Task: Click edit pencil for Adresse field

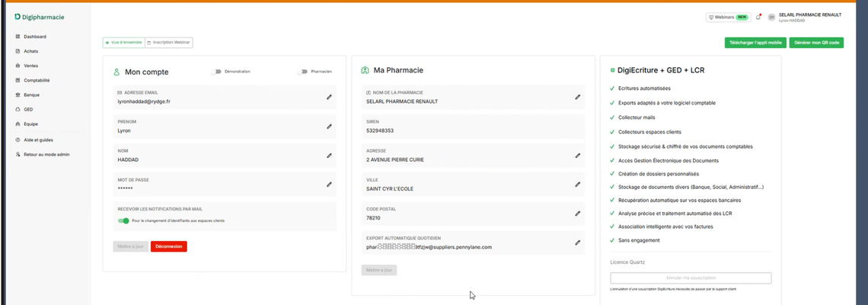Action: (x=577, y=156)
